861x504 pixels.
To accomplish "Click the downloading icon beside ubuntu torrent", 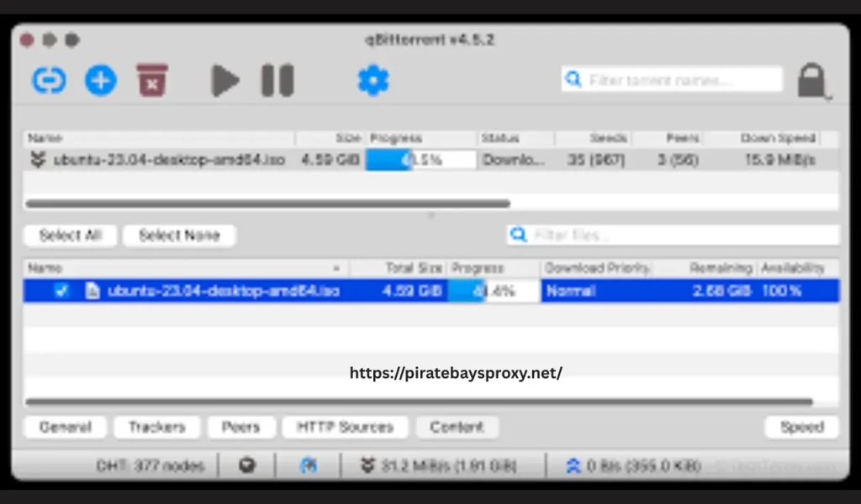I will (37, 160).
